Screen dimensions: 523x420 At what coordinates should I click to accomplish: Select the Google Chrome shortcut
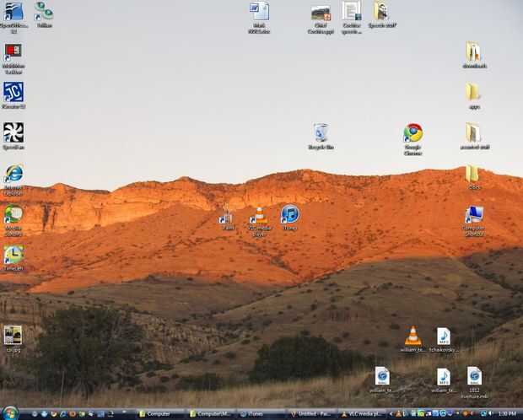pos(413,139)
